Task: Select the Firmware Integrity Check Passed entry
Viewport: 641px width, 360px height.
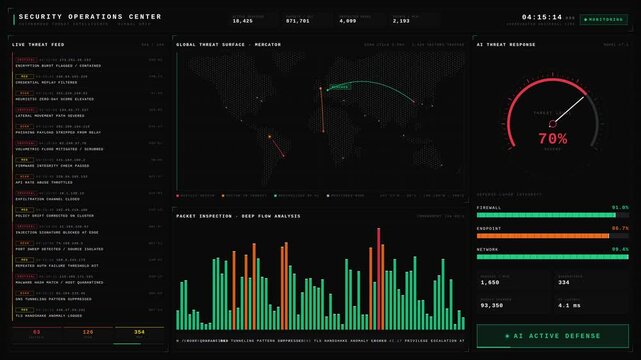Action: pyautogui.click(x=88, y=163)
